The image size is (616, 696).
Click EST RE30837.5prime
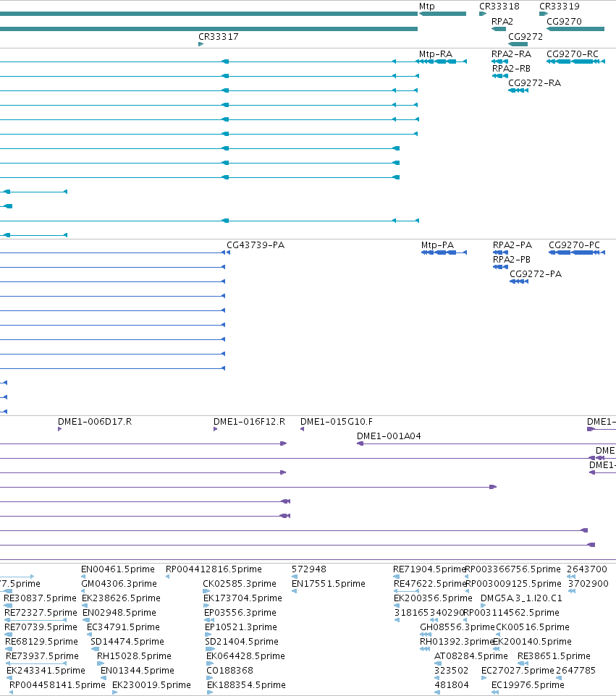[x=40, y=598]
